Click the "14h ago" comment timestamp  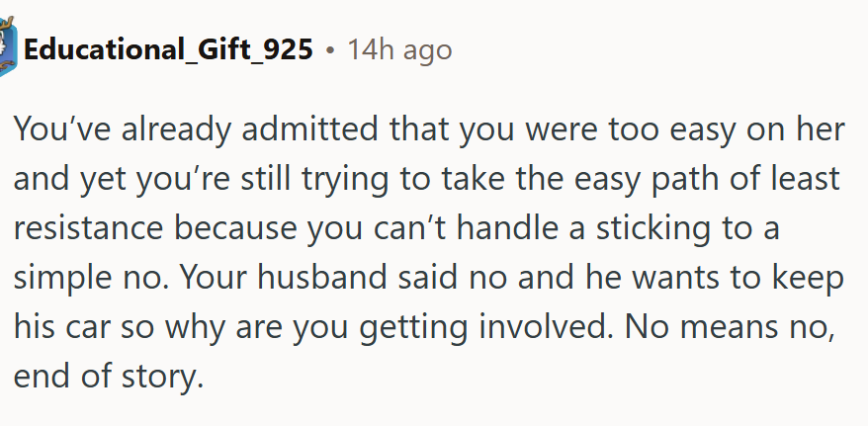(399, 48)
